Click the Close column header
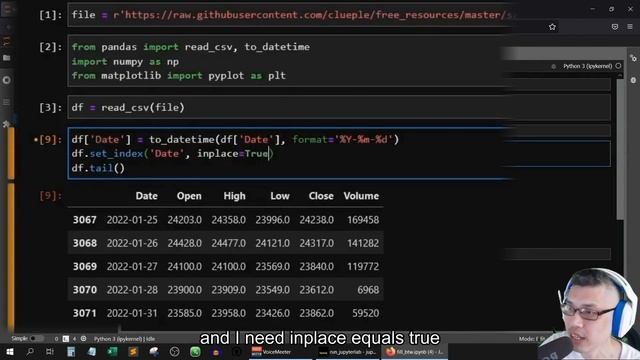Viewport: 640px width, 360px height. [321, 196]
